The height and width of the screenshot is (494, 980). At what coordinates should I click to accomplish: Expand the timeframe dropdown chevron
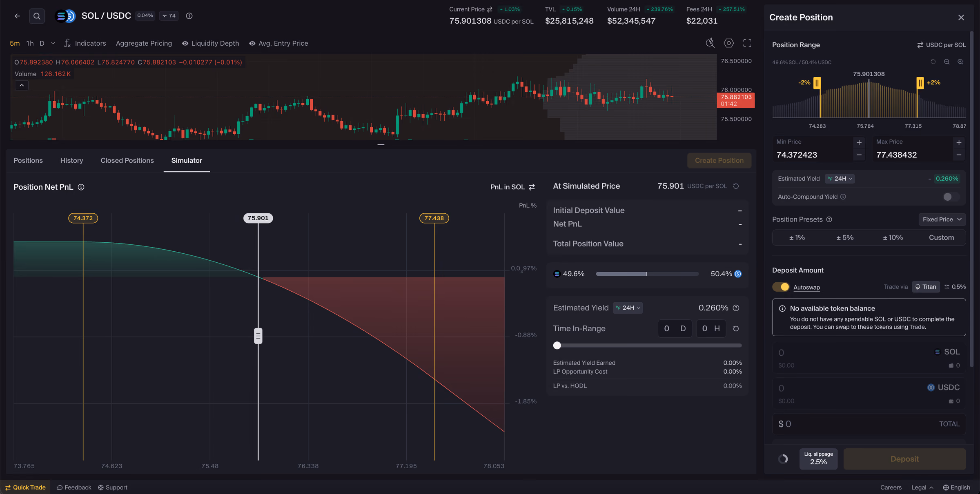53,43
